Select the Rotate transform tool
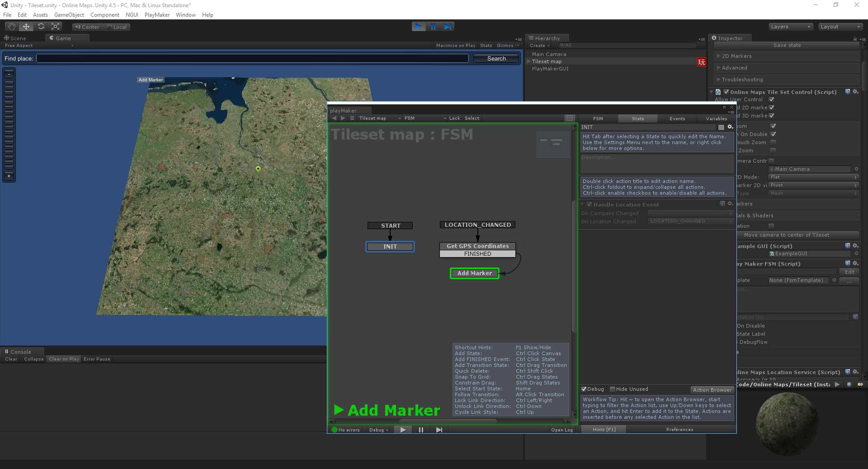The height and width of the screenshot is (469, 868). 41,27
